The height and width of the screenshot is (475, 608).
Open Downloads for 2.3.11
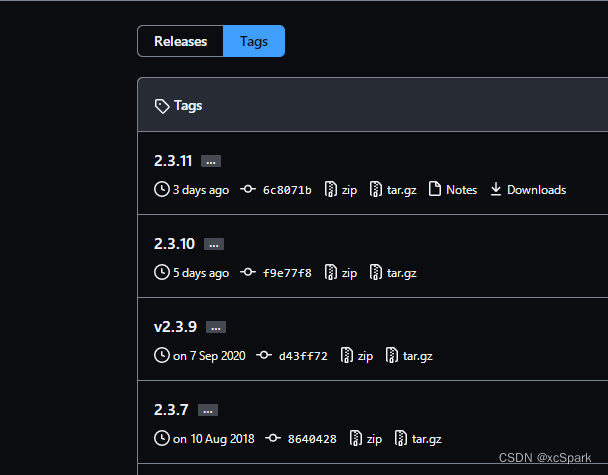pyautogui.click(x=537, y=190)
